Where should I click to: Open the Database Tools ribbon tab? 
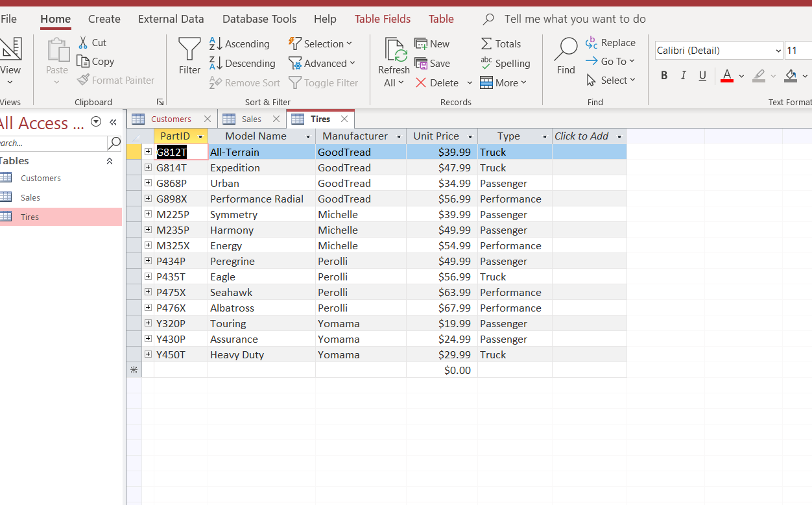(x=259, y=19)
